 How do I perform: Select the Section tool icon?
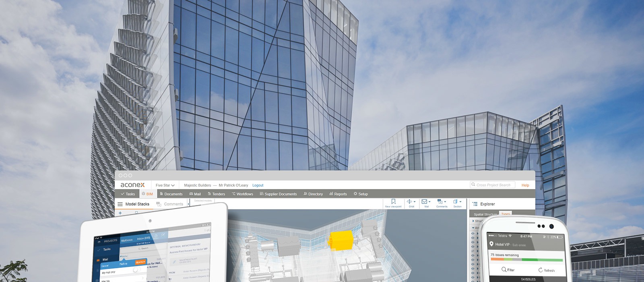click(456, 202)
